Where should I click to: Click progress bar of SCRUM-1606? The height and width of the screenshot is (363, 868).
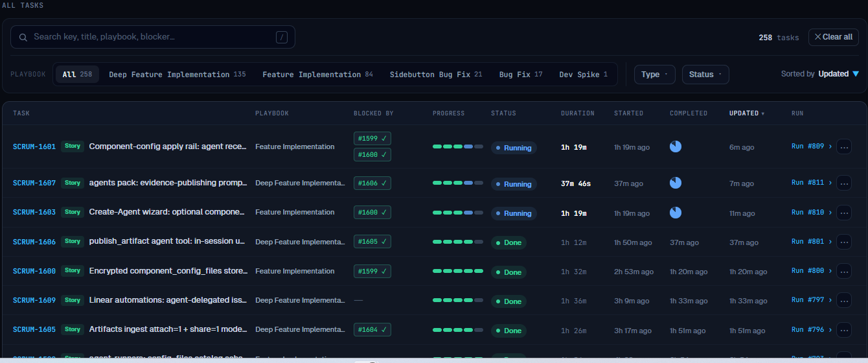pyautogui.click(x=458, y=242)
